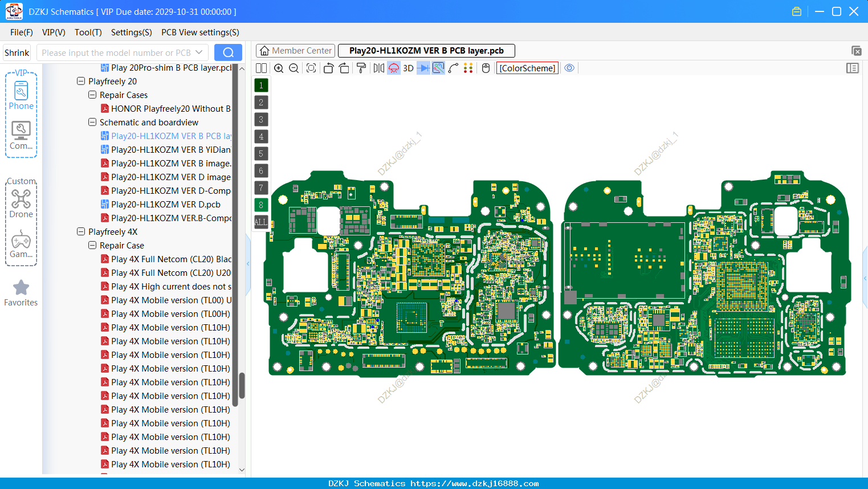Viewport: 868px width, 489px height.
Task: Show PCB layer 5
Action: 261,154
